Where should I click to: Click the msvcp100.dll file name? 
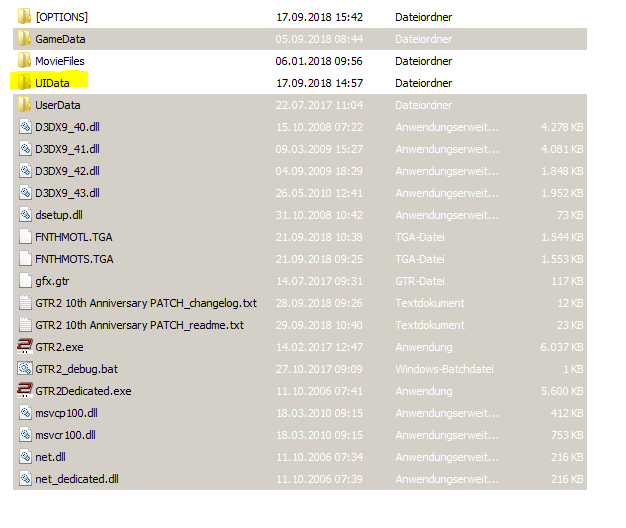pyautogui.click(x=66, y=412)
